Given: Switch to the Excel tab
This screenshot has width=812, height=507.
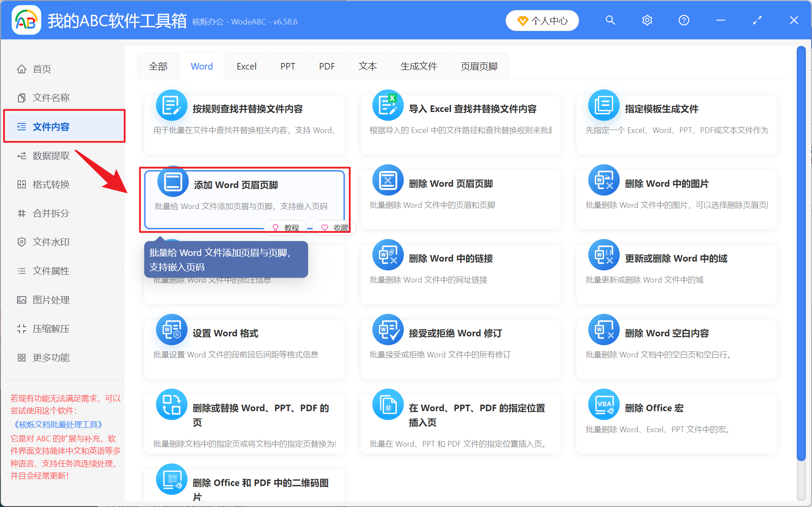Looking at the screenshot, I should pyautogui.click(x=246, y=66).
